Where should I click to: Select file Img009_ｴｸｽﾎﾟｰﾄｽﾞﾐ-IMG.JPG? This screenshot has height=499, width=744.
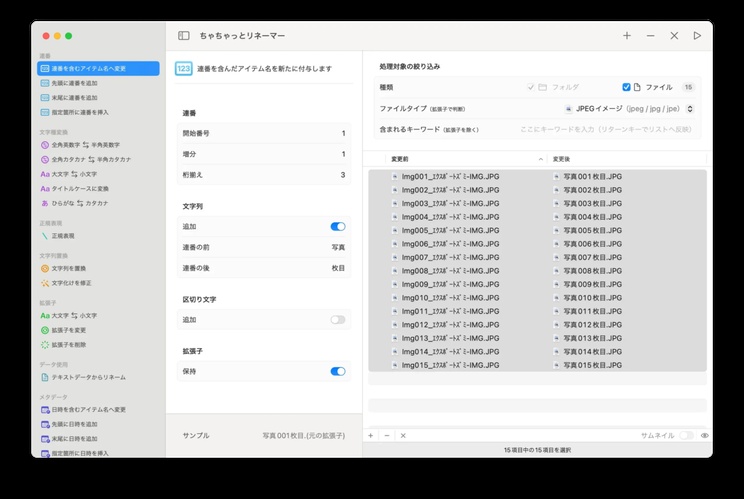coord(450,285)
